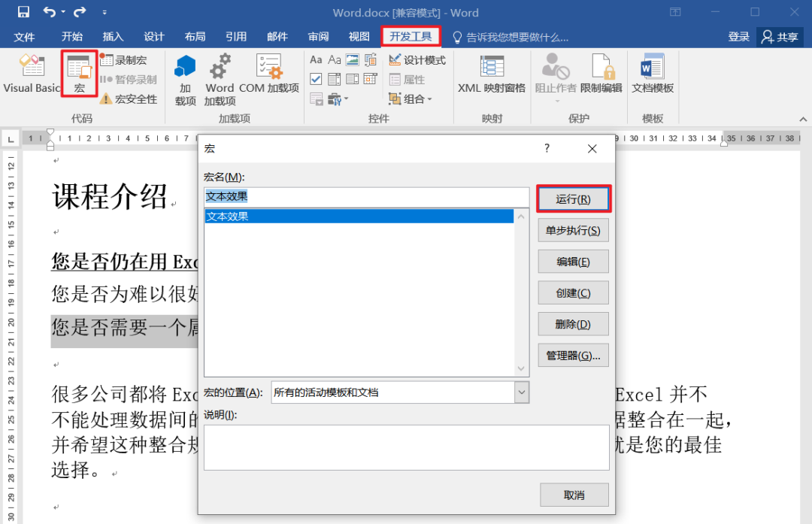Insert check box content control
The width and height of the screenshot is (812, 524).
316,79
